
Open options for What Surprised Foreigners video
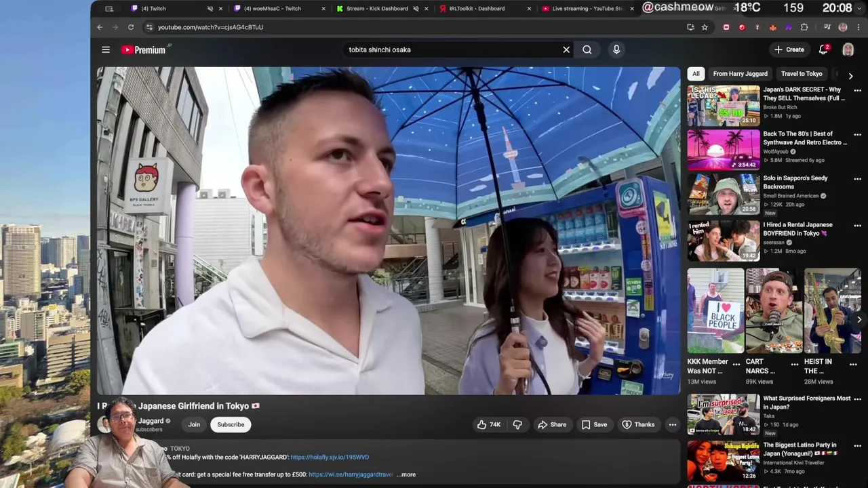858,399
